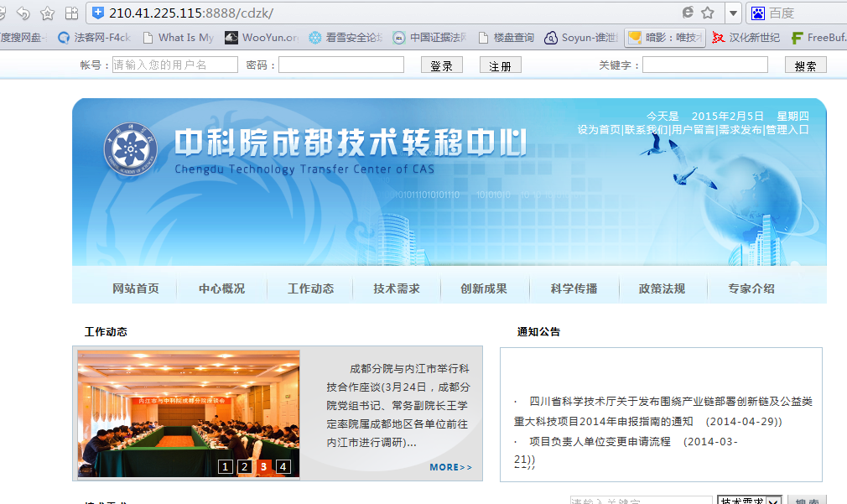Image resolution: width=847 pixels, height=504 pixels.
Task: Click the IE compatibility mode icon
Action: tap(688, 13)
